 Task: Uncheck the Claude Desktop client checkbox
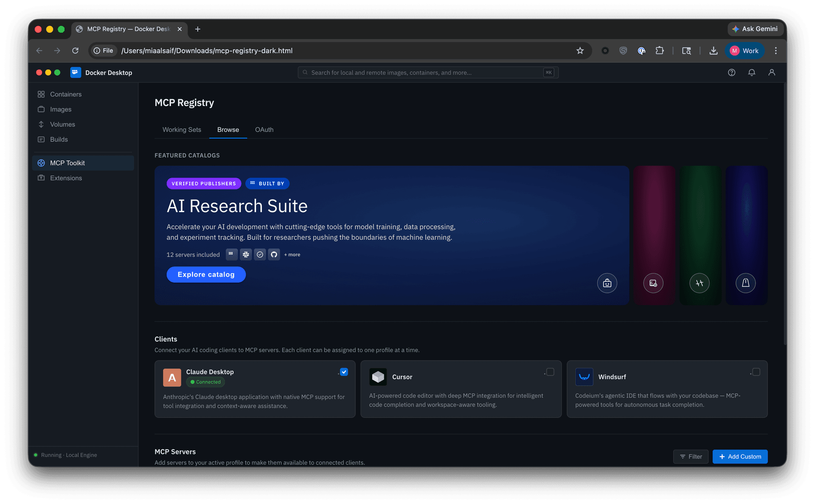[x=344, y=372]
